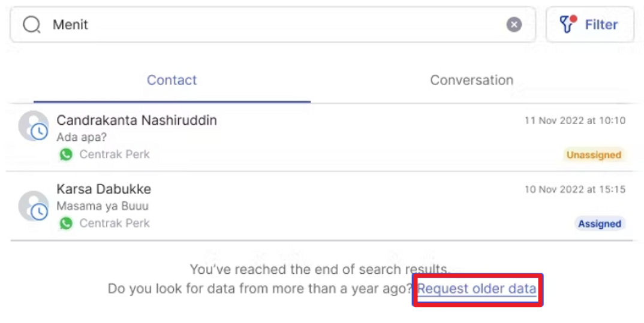Switch to the Contact tab

point(171,80)
